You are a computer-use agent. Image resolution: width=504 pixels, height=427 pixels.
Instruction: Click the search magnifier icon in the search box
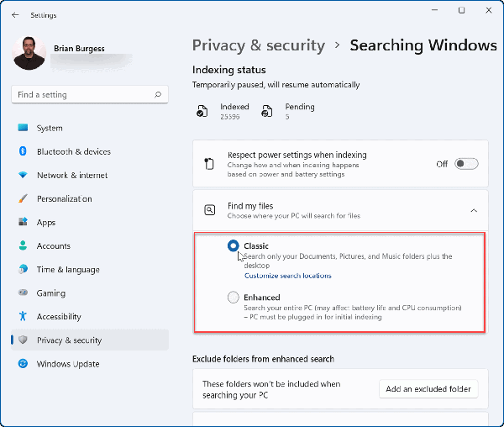[158, 94]
